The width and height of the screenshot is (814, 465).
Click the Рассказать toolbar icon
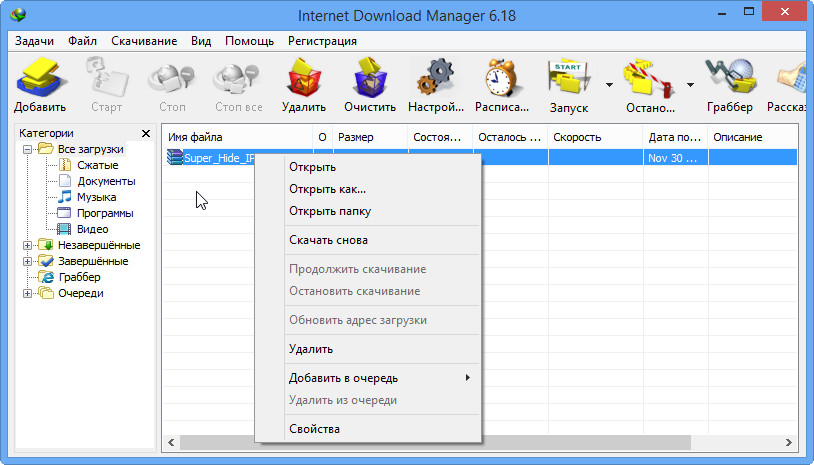click(x=792, y=78)
